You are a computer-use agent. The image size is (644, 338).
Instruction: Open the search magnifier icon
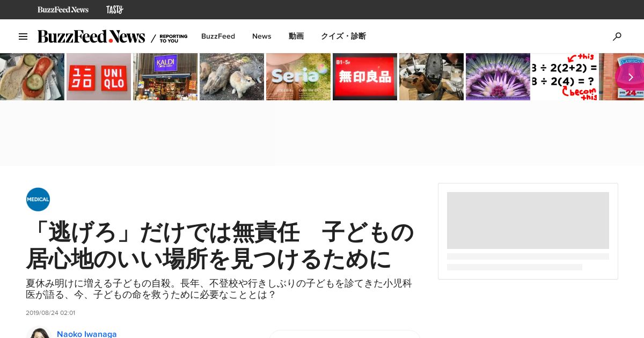click(617, 36)
